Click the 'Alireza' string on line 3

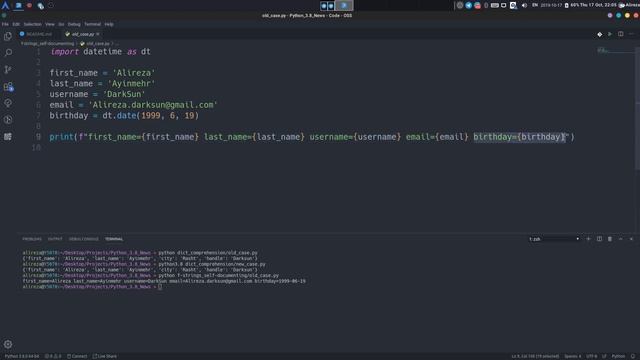[134, 73]
